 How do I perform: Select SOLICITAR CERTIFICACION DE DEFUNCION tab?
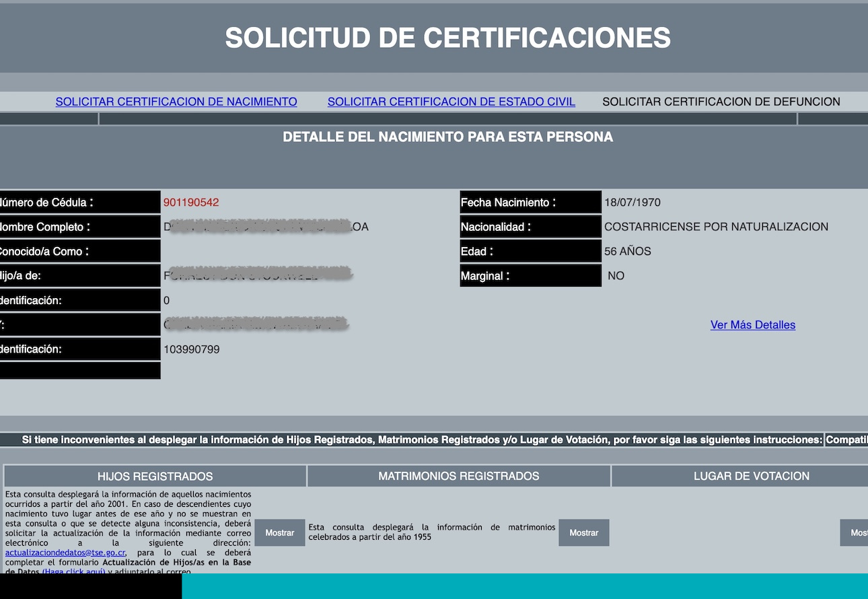click(721, 102)
